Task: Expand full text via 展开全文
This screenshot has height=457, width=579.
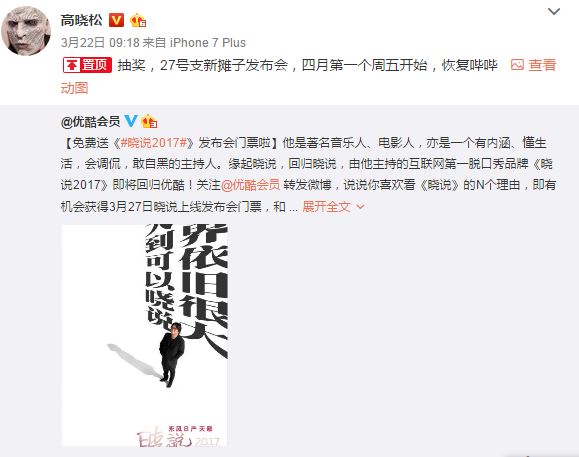Action: (x=326, y=207)
